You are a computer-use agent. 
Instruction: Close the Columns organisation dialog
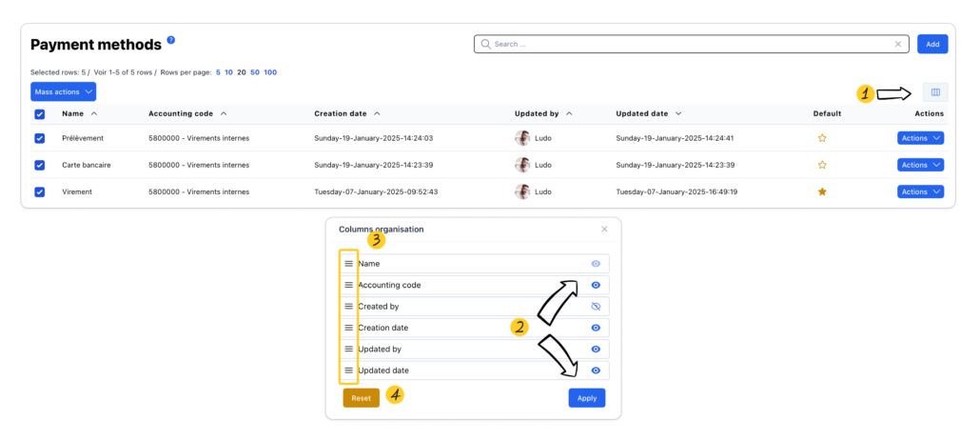coord(604,230)
